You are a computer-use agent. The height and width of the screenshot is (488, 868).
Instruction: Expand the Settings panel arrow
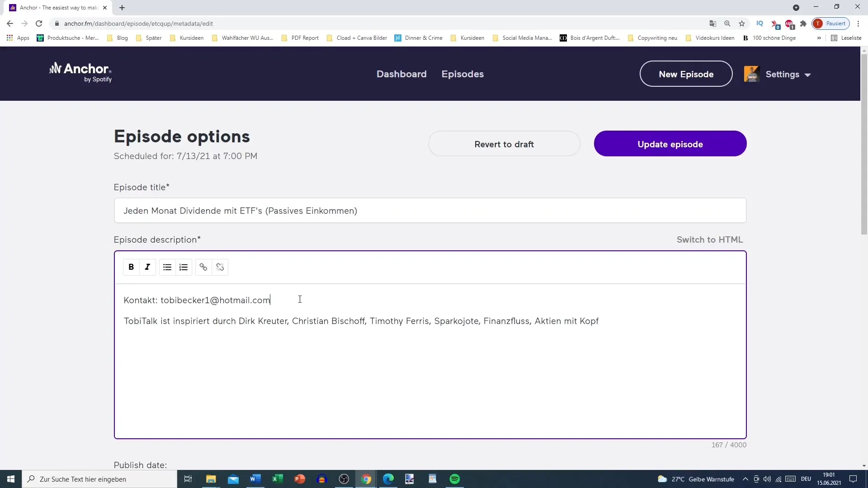pyautogui.click(x=808, y=74)
